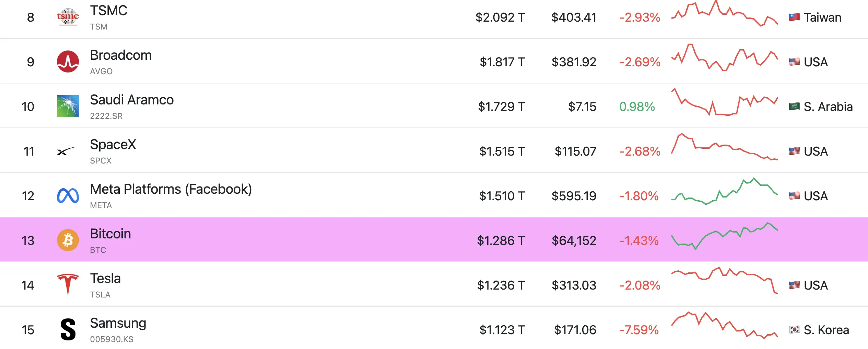Viewport: 868px width, 349px height.
Task: Click the SpaceX sparkline chart
Action: point(725,147)
